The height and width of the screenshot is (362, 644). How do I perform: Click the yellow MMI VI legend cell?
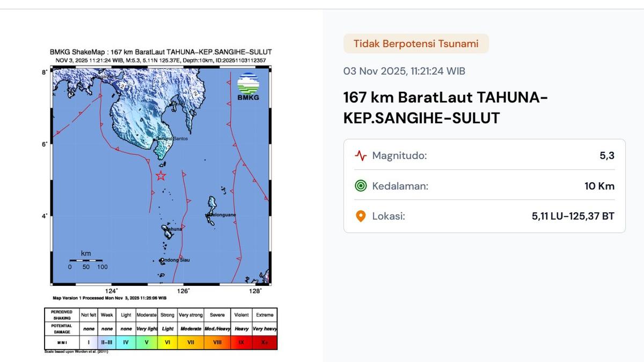[x=167, y=342]
